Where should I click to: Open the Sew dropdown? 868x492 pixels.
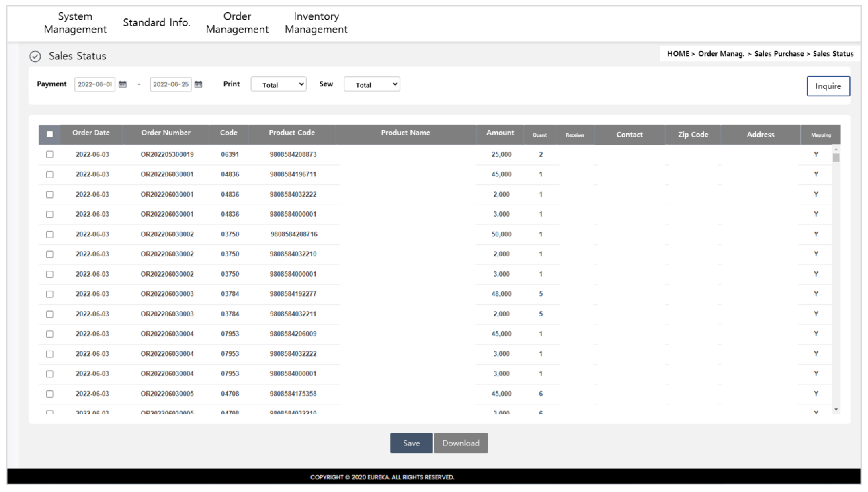pos(371,85)
